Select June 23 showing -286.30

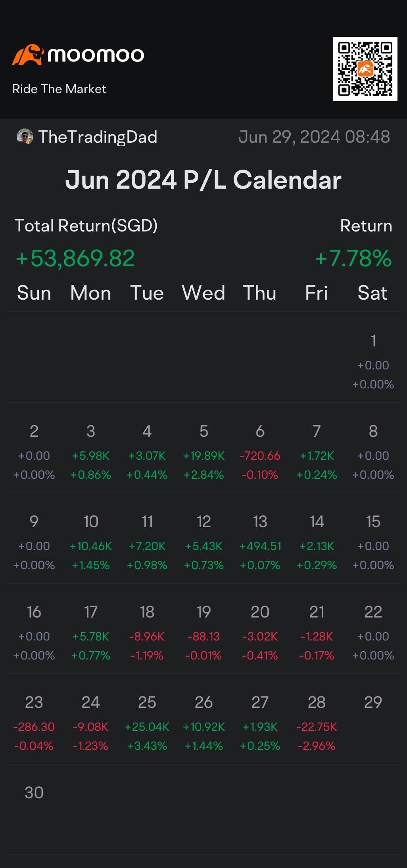[x=34, y=723]
